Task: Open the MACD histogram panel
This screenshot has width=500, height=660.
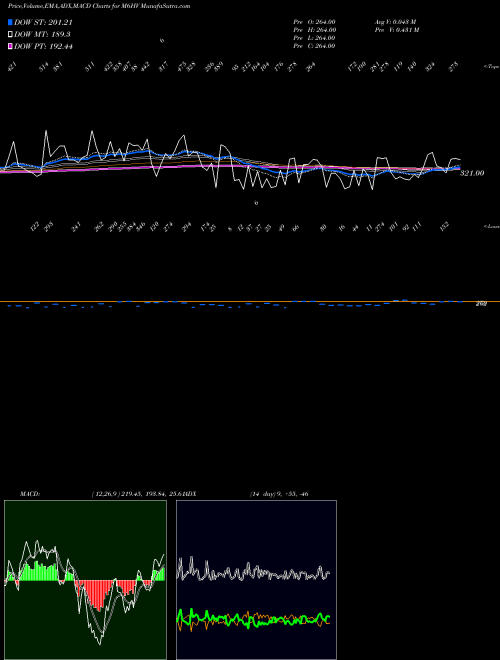Action: (x=85, y=580)
